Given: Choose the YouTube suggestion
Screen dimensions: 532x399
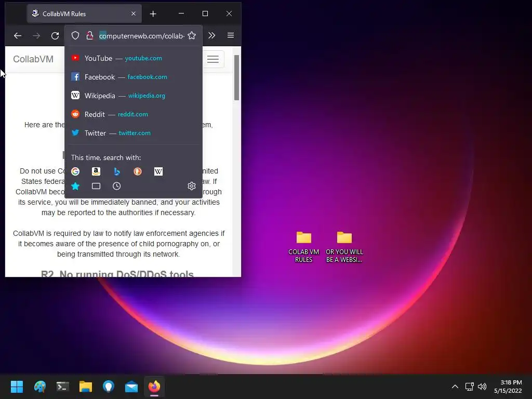Looking at the screenshot, I should point(134,58).
